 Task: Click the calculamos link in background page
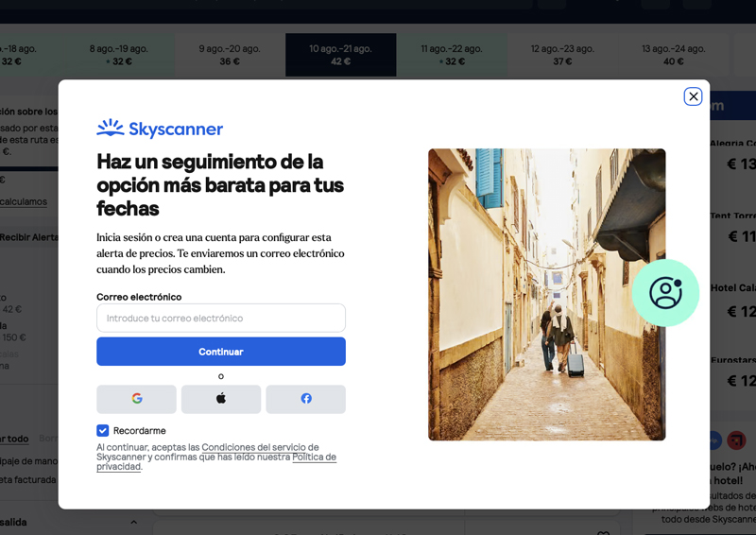pos(24,201)
